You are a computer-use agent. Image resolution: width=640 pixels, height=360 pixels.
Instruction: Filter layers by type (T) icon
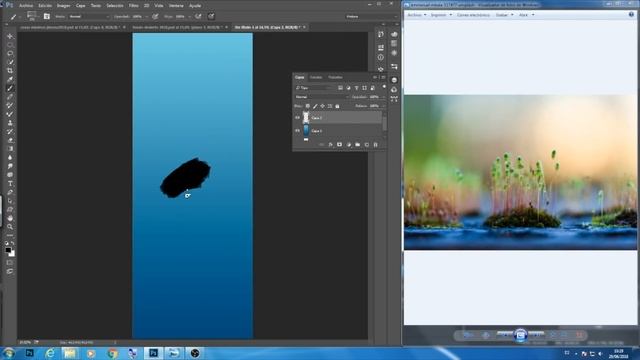356,88
